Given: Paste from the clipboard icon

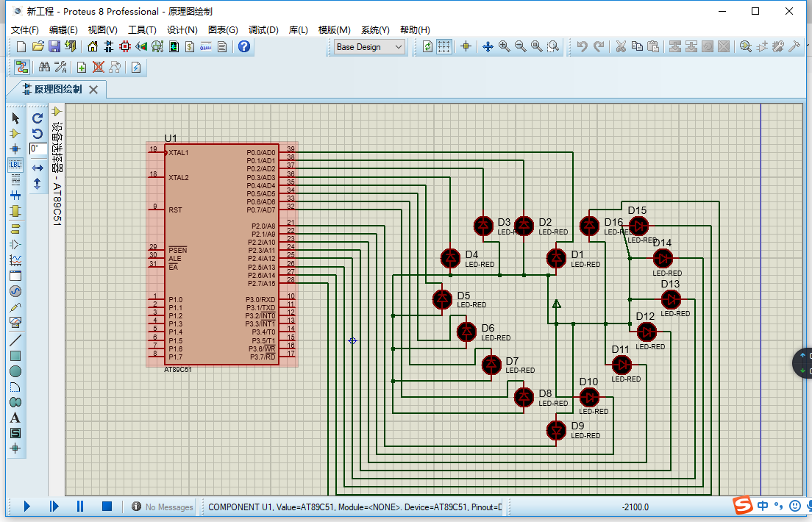Looking at the screenshot, I should tap(654, 46).
